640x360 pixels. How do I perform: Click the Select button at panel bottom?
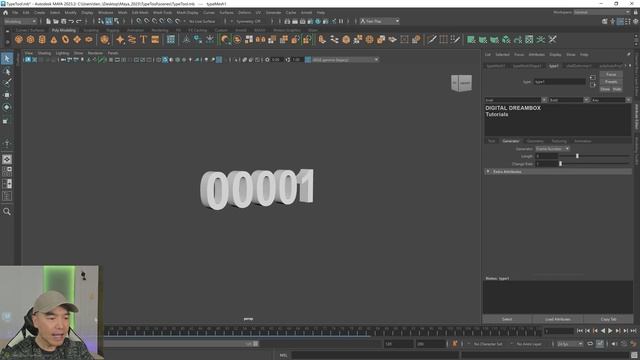pos(507,319)
